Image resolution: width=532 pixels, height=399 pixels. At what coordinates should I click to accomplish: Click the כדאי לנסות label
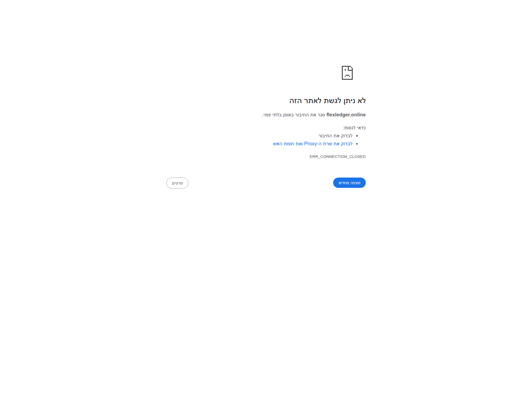tap(354, 128)
